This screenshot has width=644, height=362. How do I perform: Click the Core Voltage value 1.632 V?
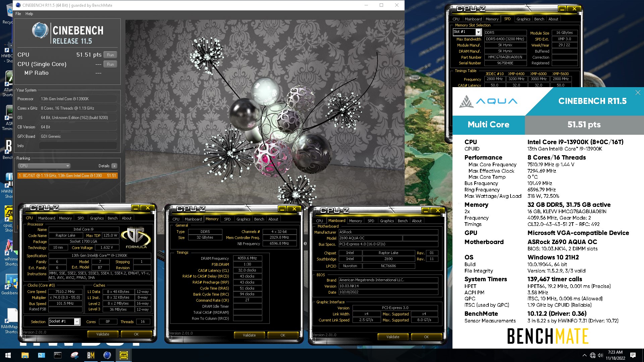pos(107,248)
